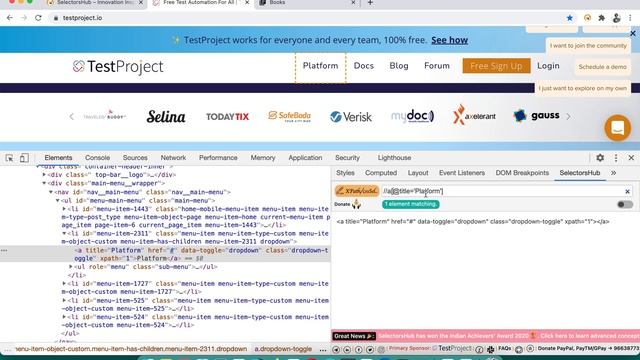Screen dimensions: 640x360
Task: Click the FAQs link in SelectorsHub footer
Action: pyautogui.click(x=504, y=349)
